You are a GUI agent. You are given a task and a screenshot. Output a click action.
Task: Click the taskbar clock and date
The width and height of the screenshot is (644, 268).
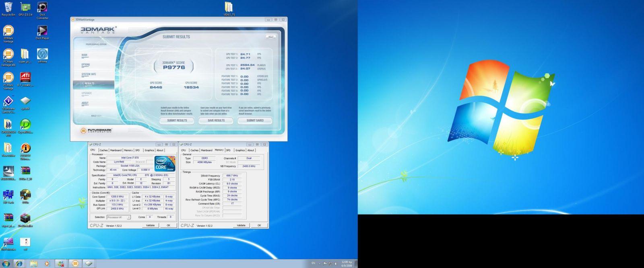(x=347, y=264)
